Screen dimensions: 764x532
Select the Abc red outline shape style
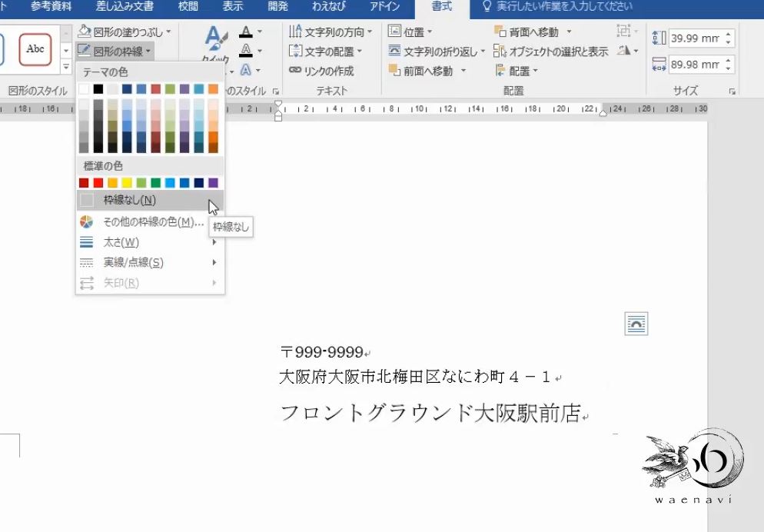click(35, 49)
